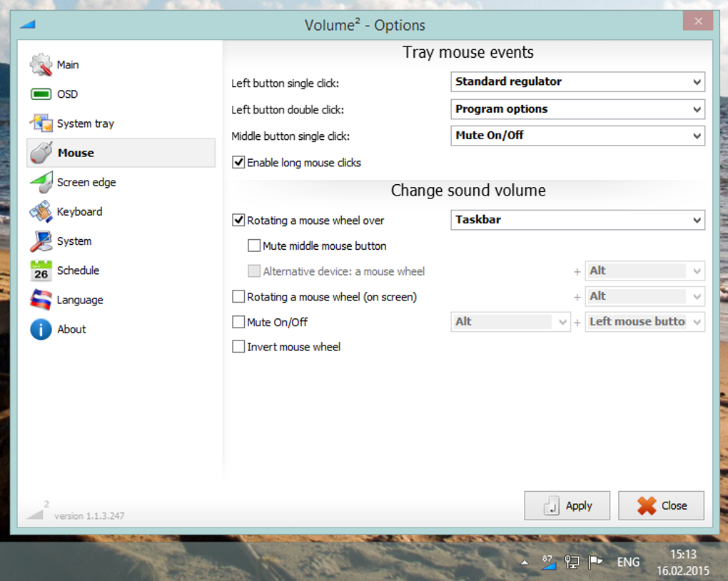Viewport: 728px width, 581px height.
Task: Open the System section label
Action: pyautogui.click(x=74, y=241)
